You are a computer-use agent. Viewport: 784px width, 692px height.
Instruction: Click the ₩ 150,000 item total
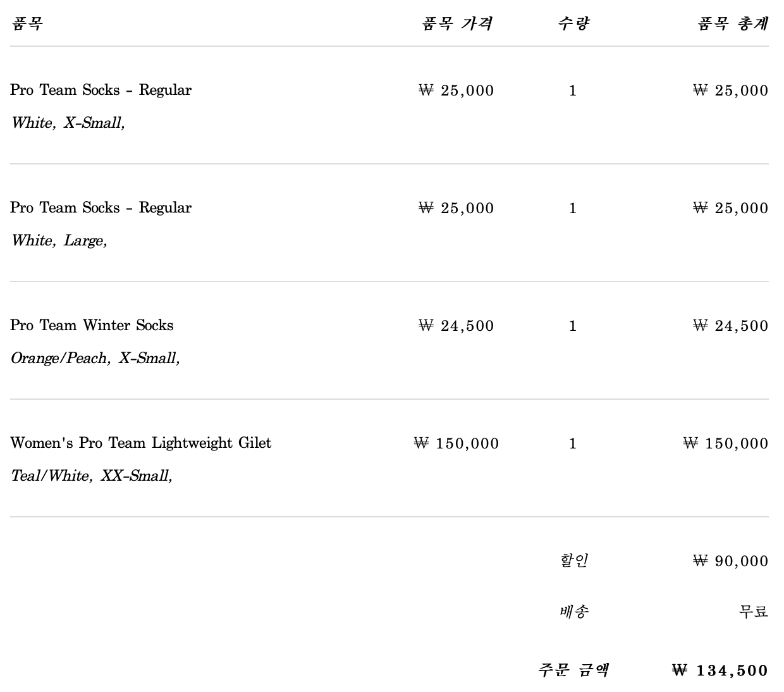coord(726,443)
